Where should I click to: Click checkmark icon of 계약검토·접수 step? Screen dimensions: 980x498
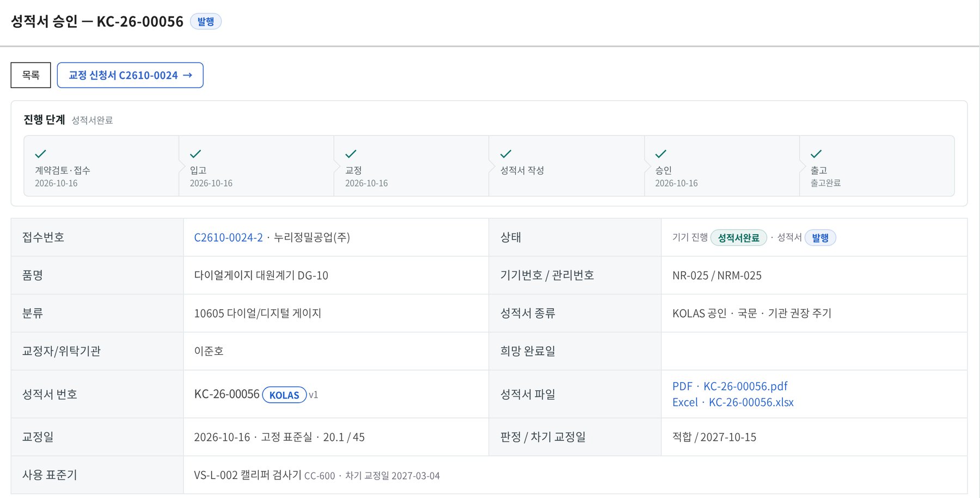coord(41,154)
